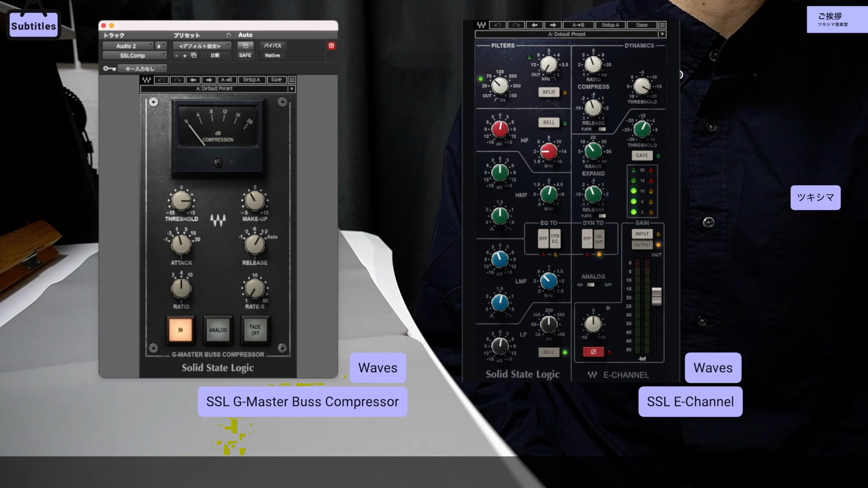This screenshot has width=868, height=488.
Task: Open the A: Default Preset dropdown on the E-Channel
Action: click(571, 34)
